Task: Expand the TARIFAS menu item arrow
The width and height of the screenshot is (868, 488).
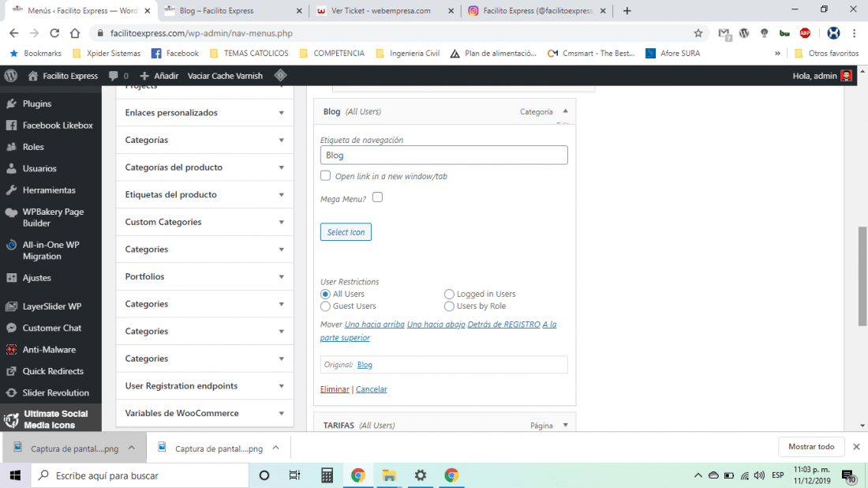Action: pyautogui.click(x=565, y=426)
